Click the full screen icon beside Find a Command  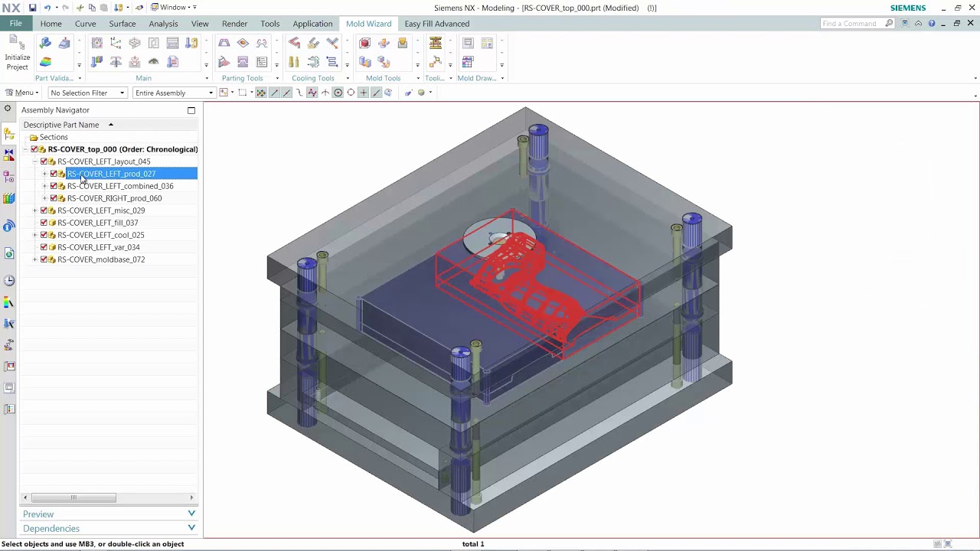[x=905, y=24]
